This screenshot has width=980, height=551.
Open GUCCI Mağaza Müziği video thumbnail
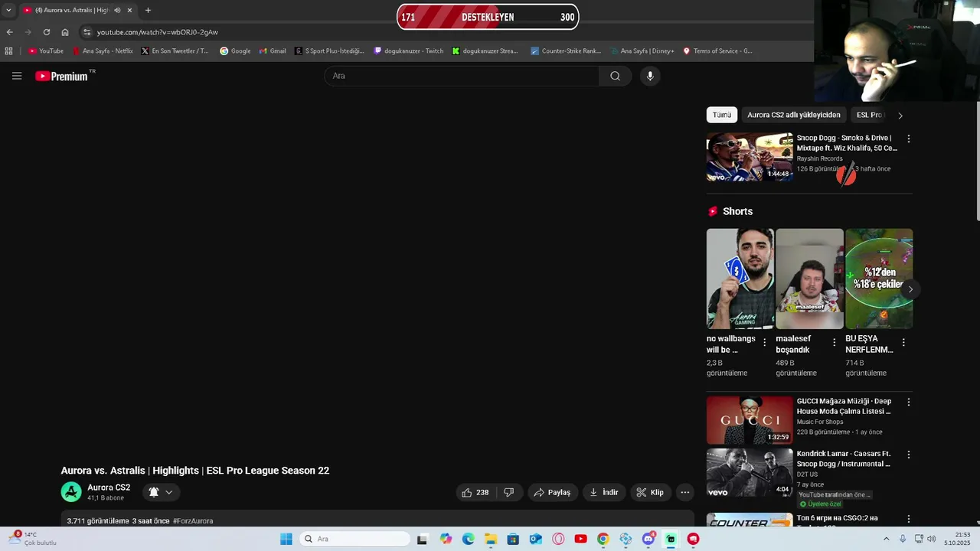pos(750,420)
